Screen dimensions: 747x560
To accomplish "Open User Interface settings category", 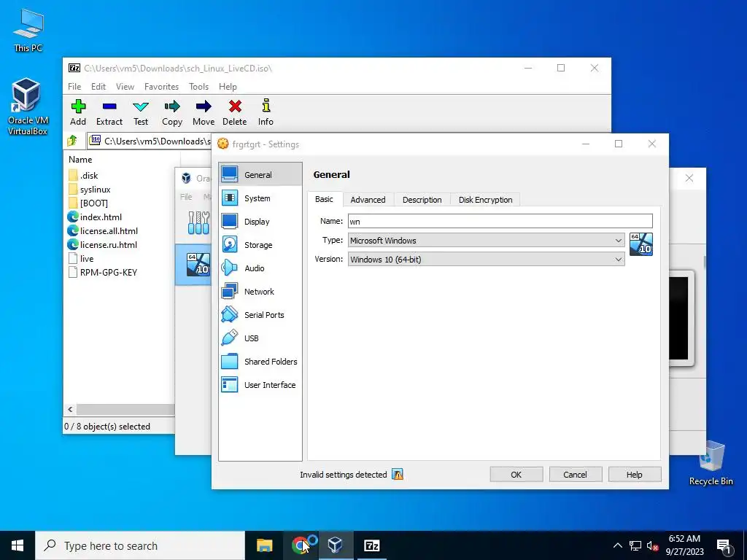I will tap(260, 385).
